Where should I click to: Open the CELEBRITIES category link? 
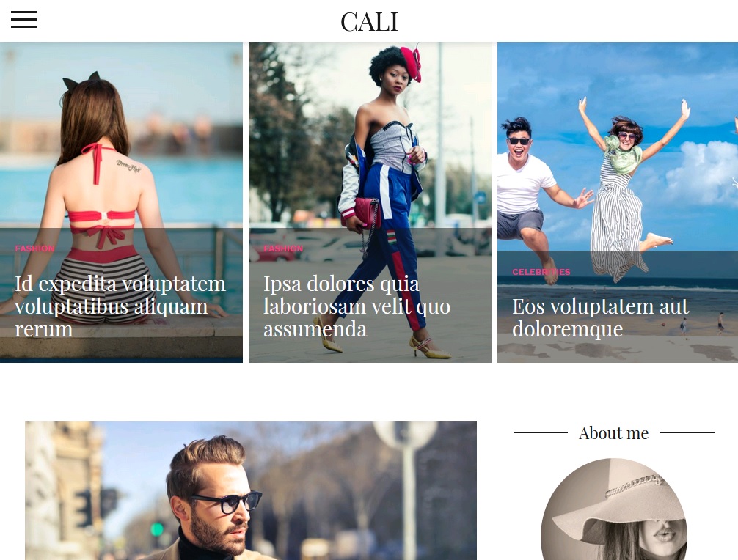coord(541,272)
